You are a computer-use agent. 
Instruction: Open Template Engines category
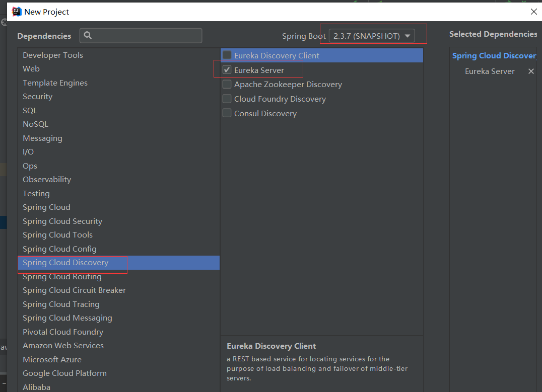coord(118,83)
